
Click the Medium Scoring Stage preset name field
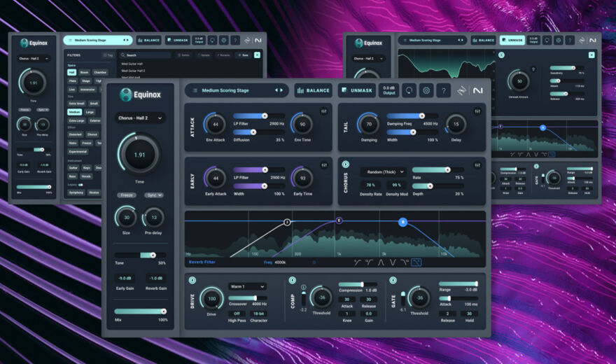tap(231, 90)
